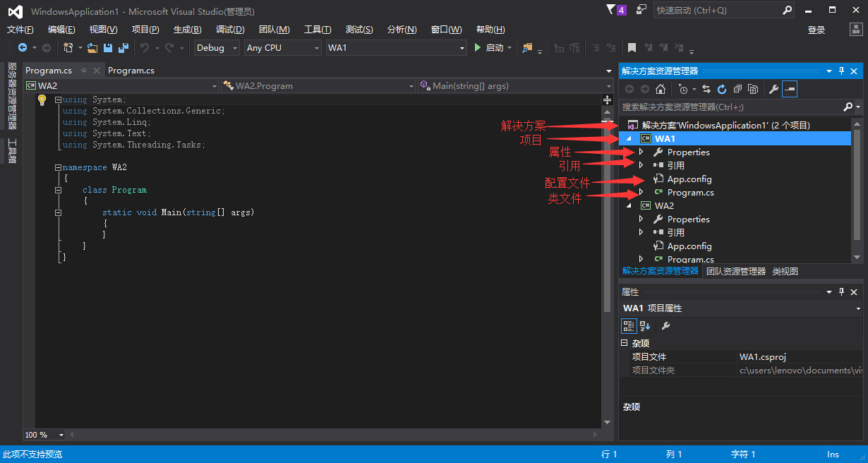Open the 调试(D) menu

click(230, 30)
